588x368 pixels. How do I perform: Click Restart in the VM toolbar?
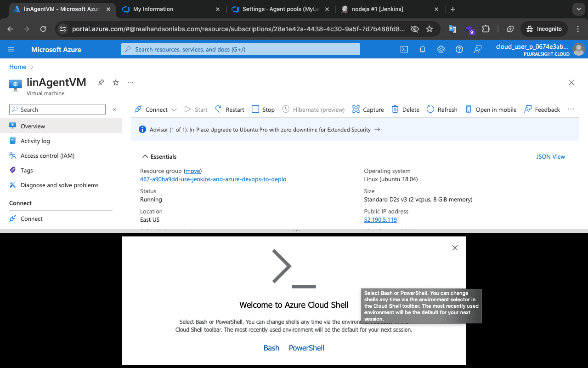230,109
